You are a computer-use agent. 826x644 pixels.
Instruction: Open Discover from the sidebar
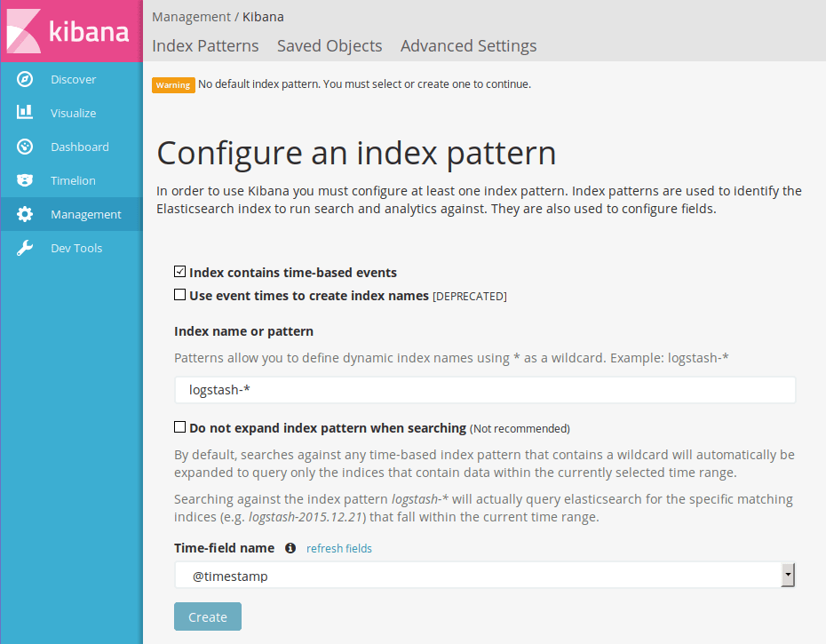click(72, 79)
